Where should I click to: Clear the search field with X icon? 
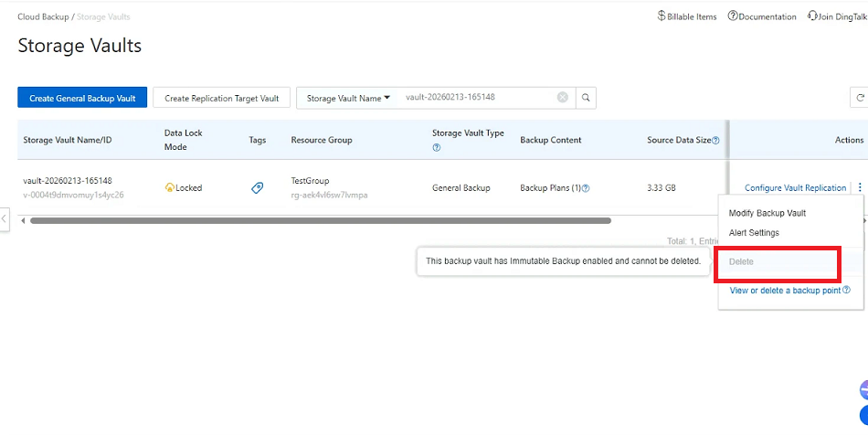pyautogui.click(x=563, y=98)
